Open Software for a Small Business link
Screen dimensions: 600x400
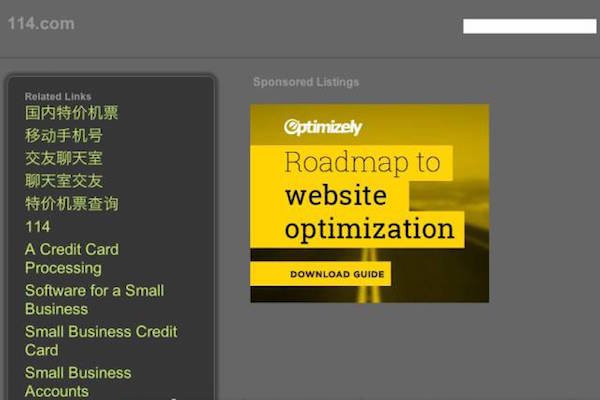(95, 300)
